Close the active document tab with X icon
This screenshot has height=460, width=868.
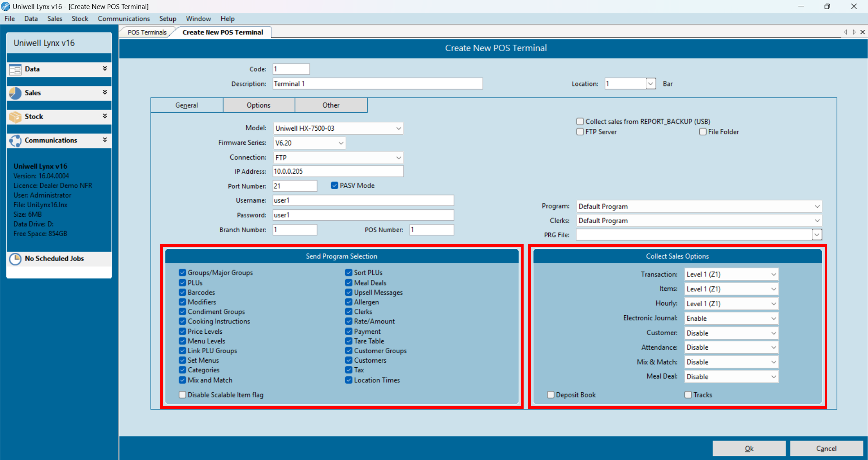[862, 32]
